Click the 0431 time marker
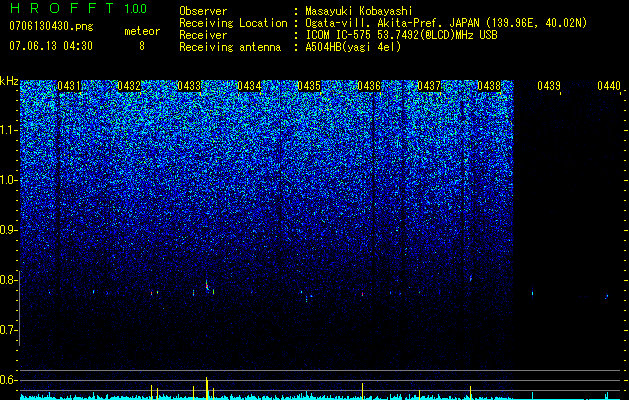Image resolution: width=629 pixels, height=400 pixels. pos(69,86)
